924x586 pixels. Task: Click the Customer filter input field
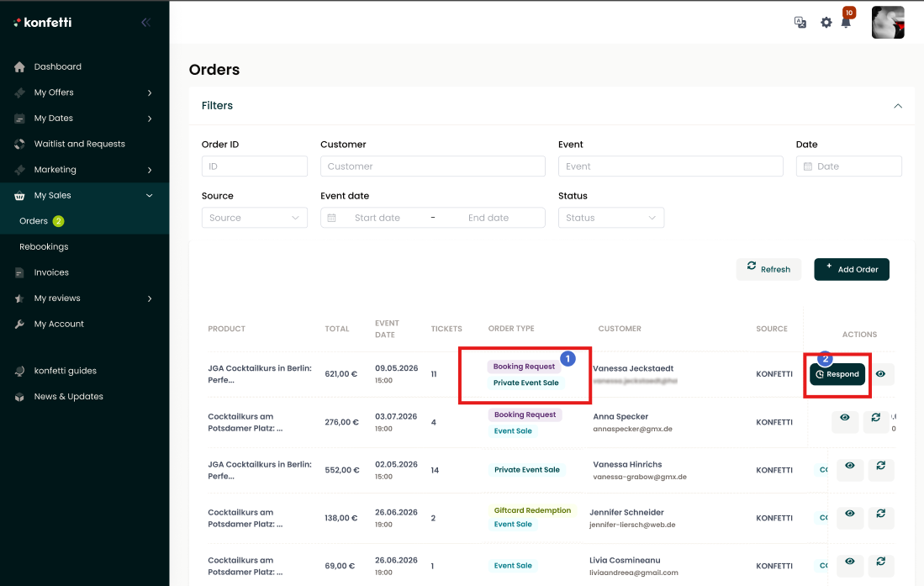point(432,166)
